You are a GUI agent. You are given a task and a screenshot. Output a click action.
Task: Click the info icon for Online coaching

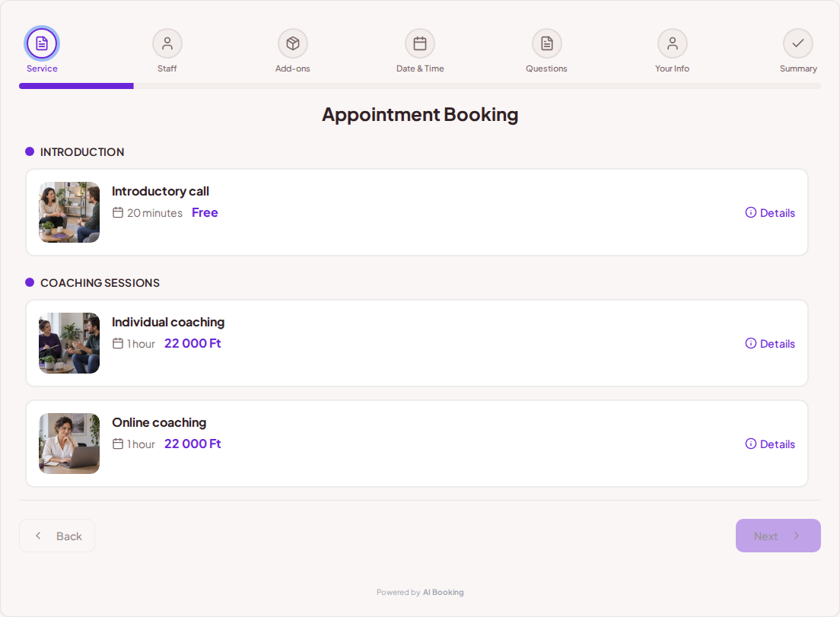click(x=751, y=444)
